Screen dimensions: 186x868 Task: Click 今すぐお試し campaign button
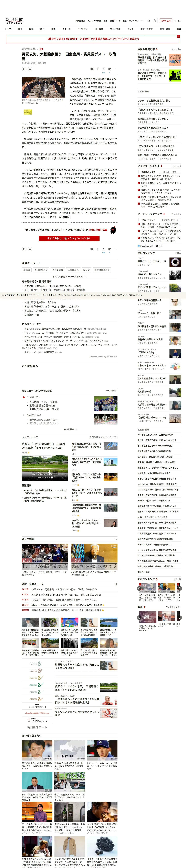pos(69,238)
